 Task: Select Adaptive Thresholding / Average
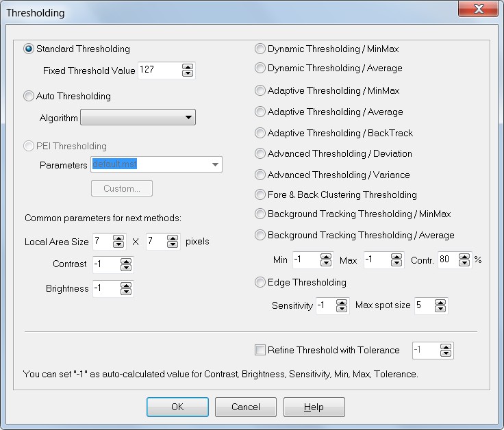tap(260, 112)
